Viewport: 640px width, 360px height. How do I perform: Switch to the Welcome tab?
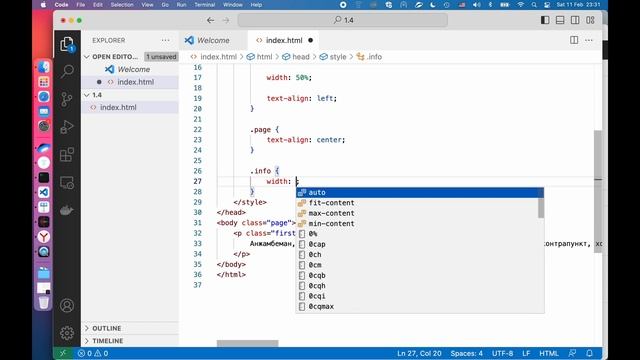tap(213, 40)
